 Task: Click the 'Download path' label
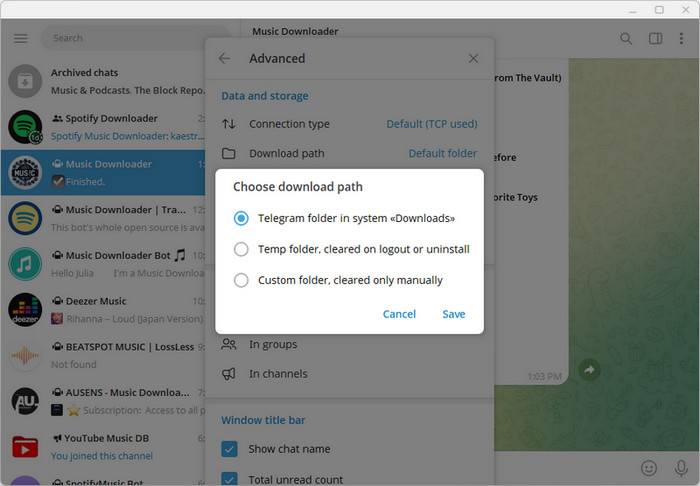coord(287,154)
